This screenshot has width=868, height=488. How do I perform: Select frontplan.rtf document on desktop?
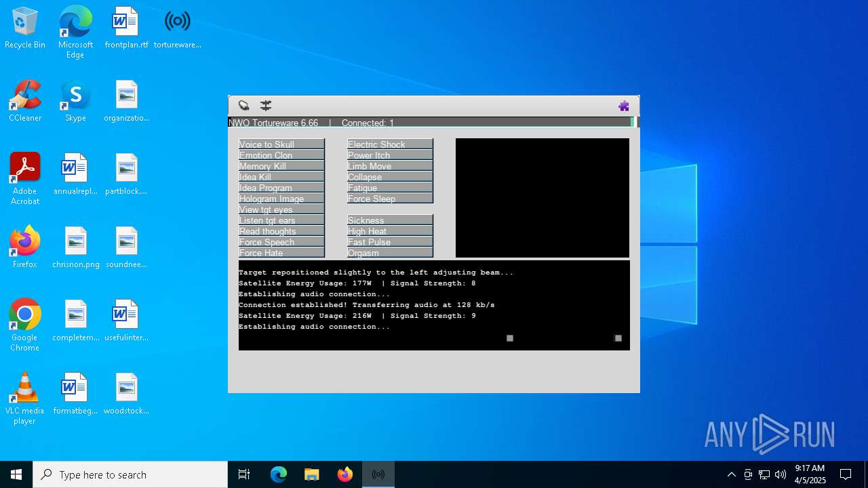(126, 28)
